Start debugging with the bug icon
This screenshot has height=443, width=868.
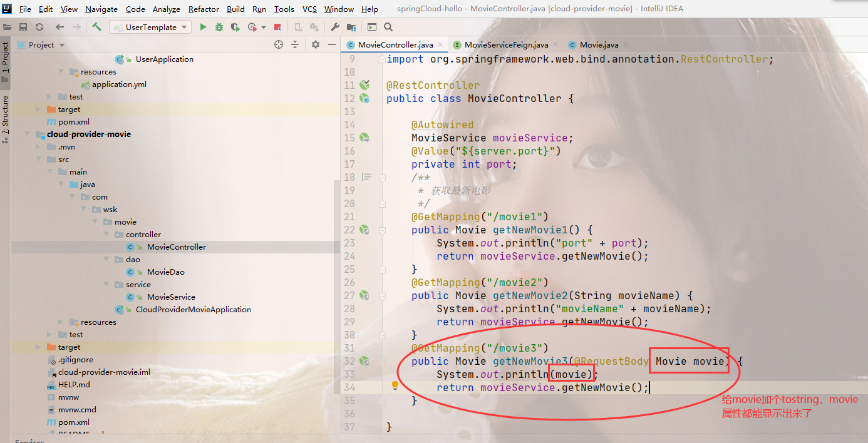[219, 27]
